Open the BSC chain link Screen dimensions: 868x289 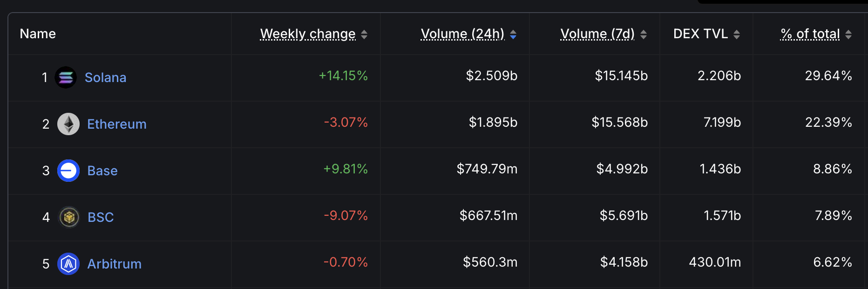pyautogui.click(x=101, y=217)
